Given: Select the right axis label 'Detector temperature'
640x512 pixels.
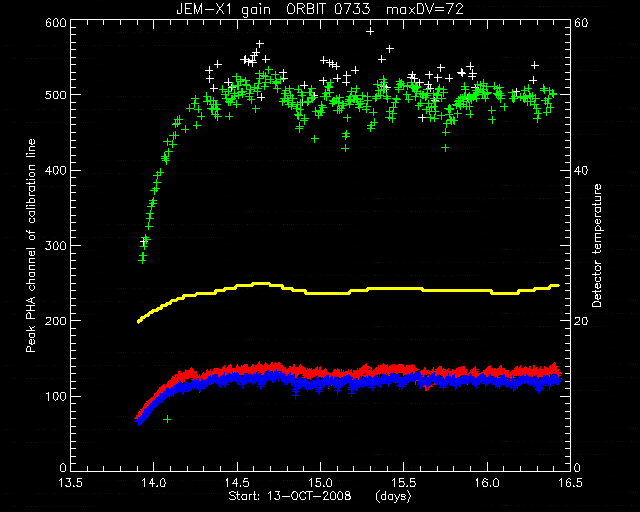Looking at the screenshot, I should (x=597, y=246).
